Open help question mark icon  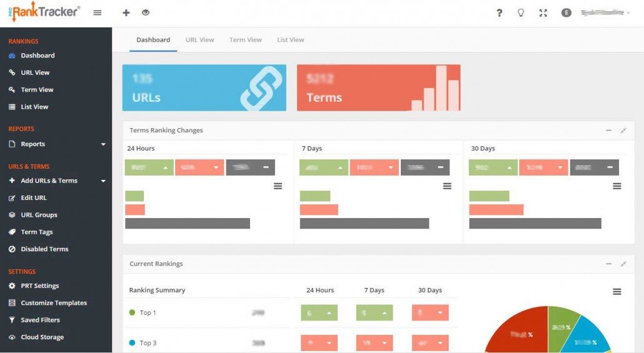(500, 12)
